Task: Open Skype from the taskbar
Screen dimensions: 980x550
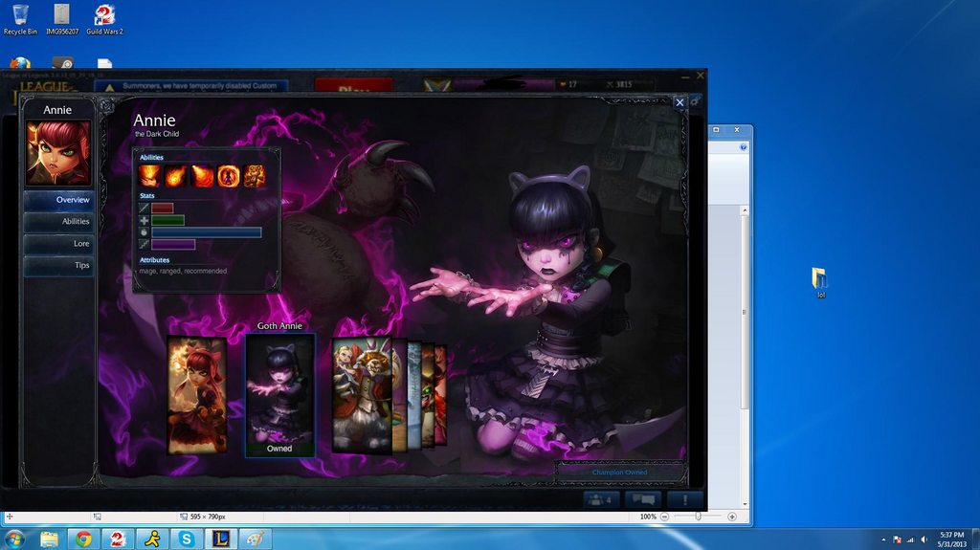Action: [x=187, y=539]
